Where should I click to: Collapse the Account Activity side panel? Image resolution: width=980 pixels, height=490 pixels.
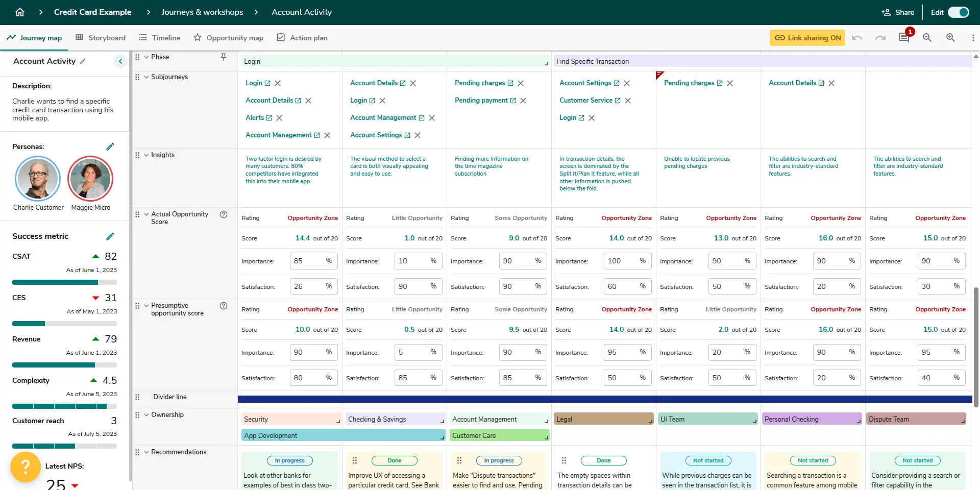click(x=120, y=61)
